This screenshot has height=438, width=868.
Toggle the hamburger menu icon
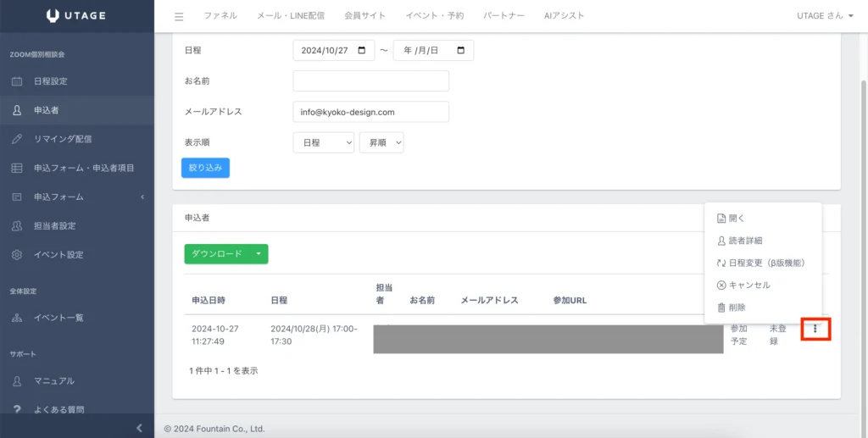(x=179, y=17)
